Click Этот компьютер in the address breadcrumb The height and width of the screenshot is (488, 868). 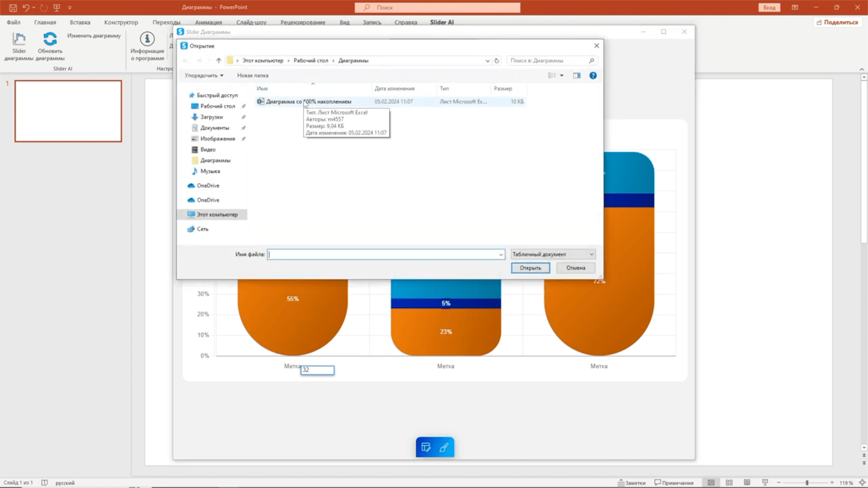click(263, 61)
